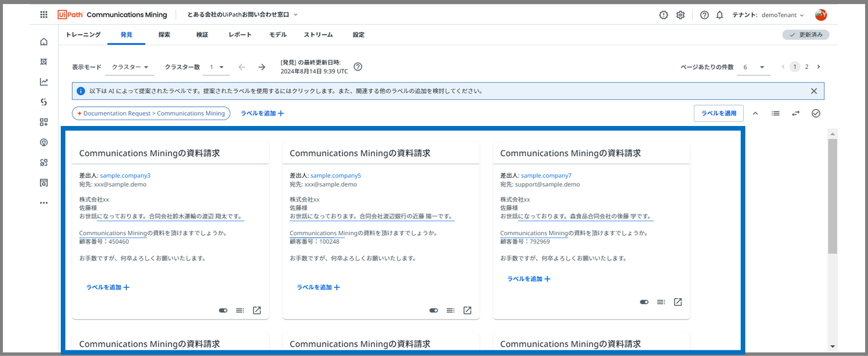
Task: Open the three-dots More item in sidebar
Action: click(x=44, y=203)
